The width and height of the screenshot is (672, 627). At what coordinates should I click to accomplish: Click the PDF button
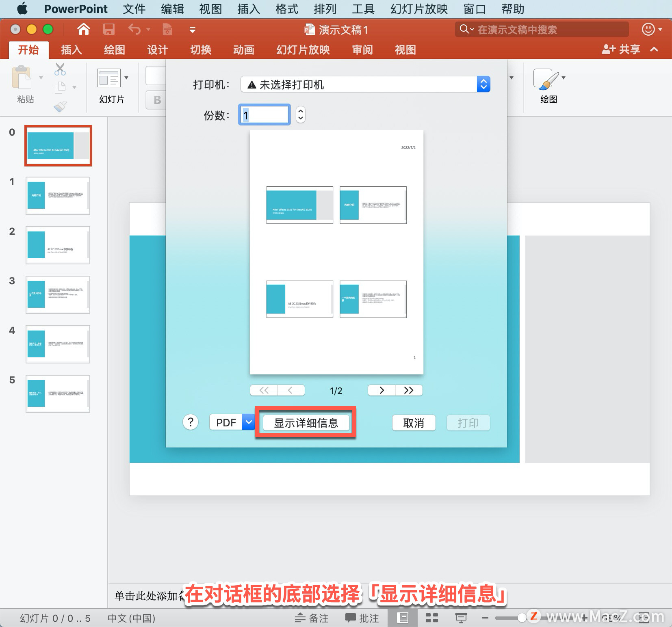pos(226,423)
